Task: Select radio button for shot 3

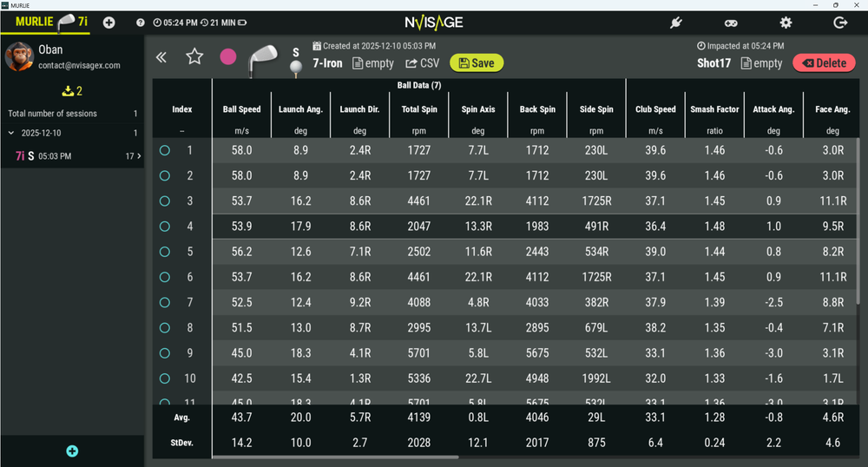Action: 164,201
